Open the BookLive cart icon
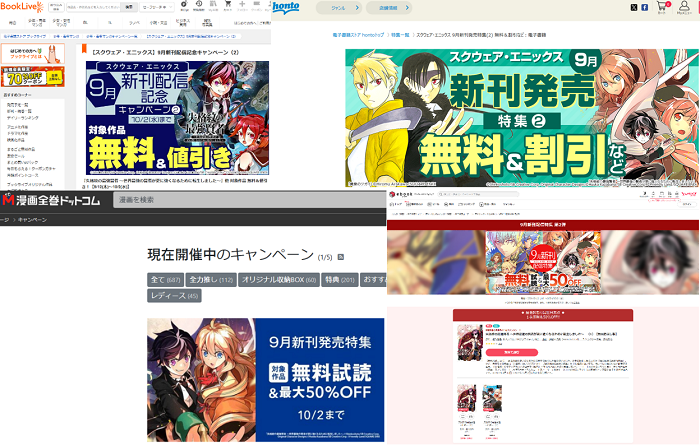Image resolution: width=700 pixels, height=445 pixels. pyautogui.click(x=227, y=6)
